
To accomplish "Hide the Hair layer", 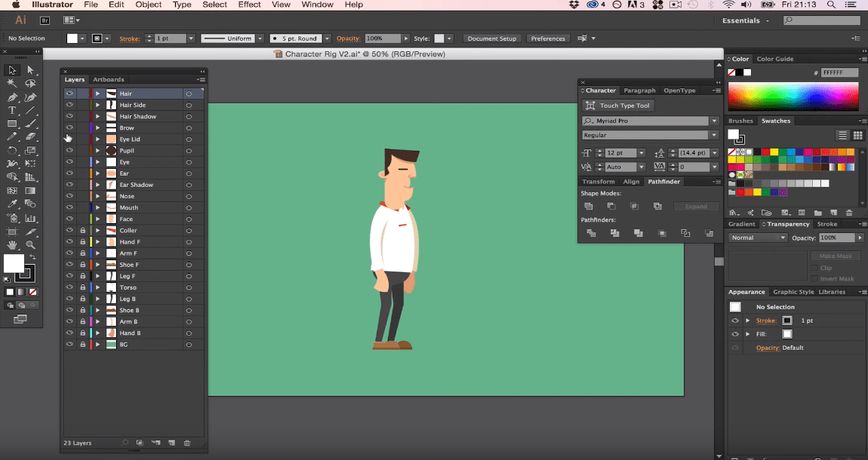I will point(69,94).
